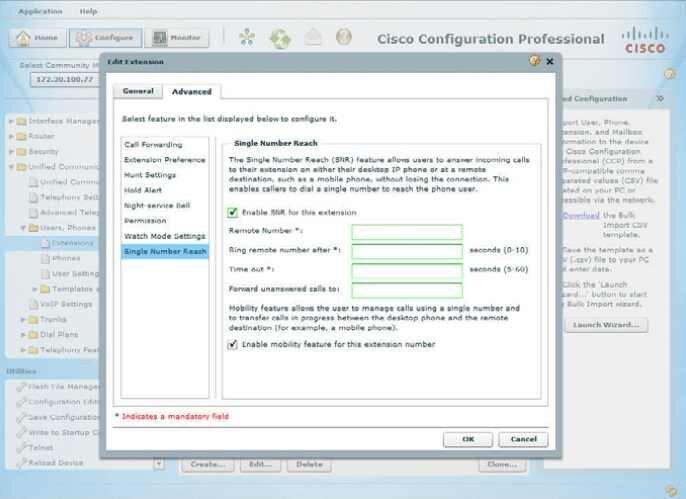Click the Security folder icon

(21, 152)
